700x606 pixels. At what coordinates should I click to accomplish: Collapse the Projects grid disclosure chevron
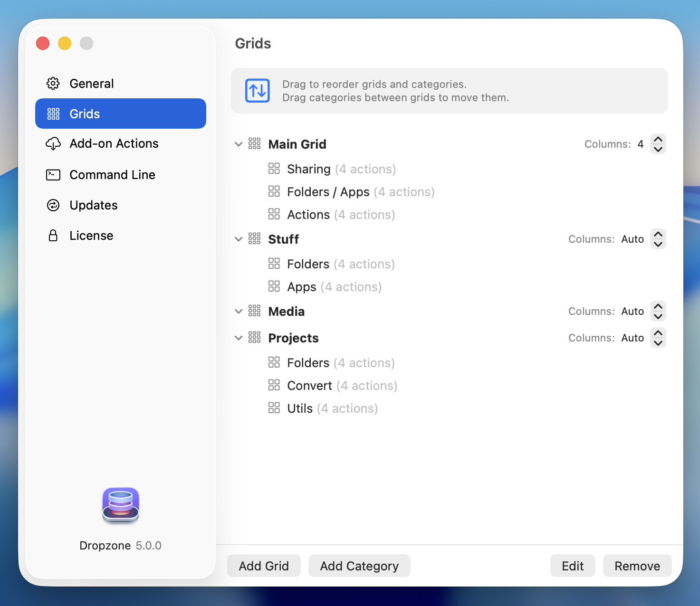click(x=239, y=338)
